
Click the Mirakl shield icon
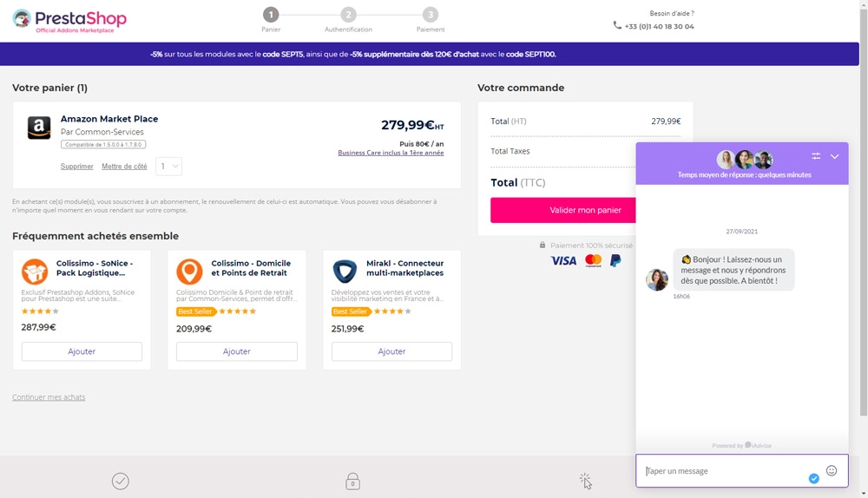(345, 272)
